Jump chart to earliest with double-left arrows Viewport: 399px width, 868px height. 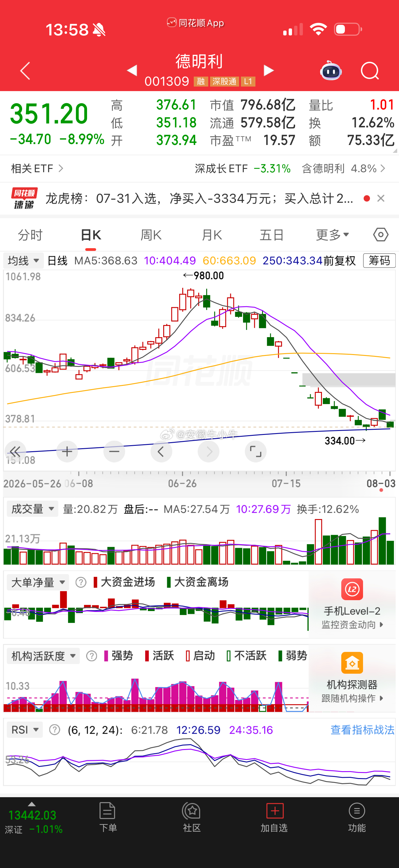(15, 451)
